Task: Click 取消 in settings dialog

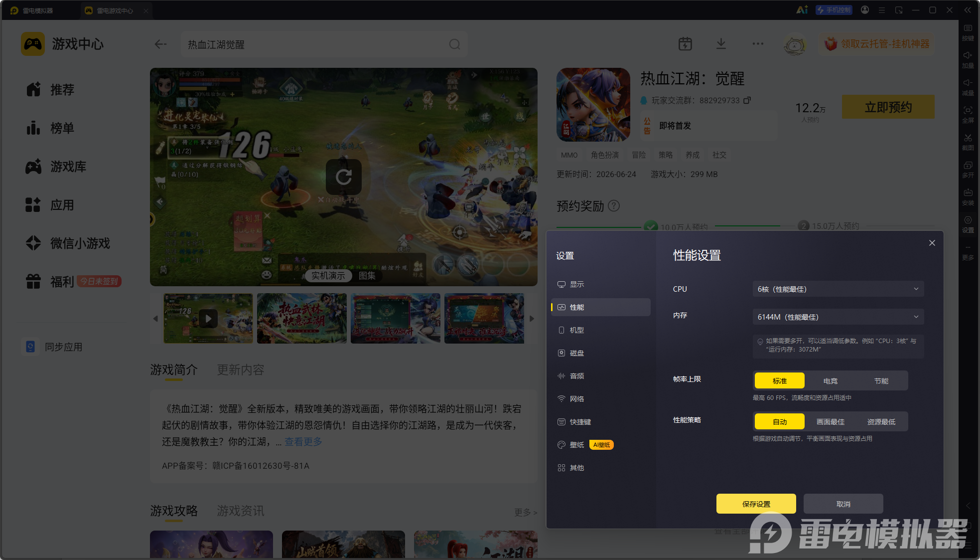Action: point(843,504)
